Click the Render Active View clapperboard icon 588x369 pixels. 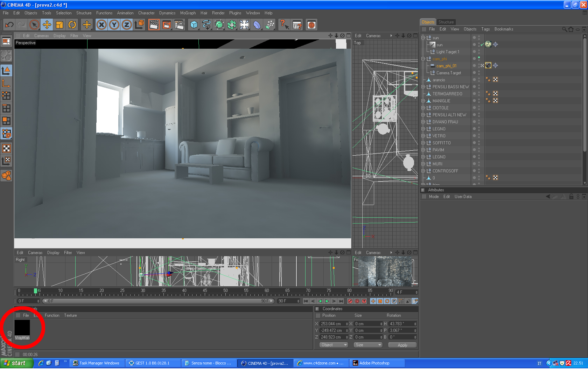(154, 25)
